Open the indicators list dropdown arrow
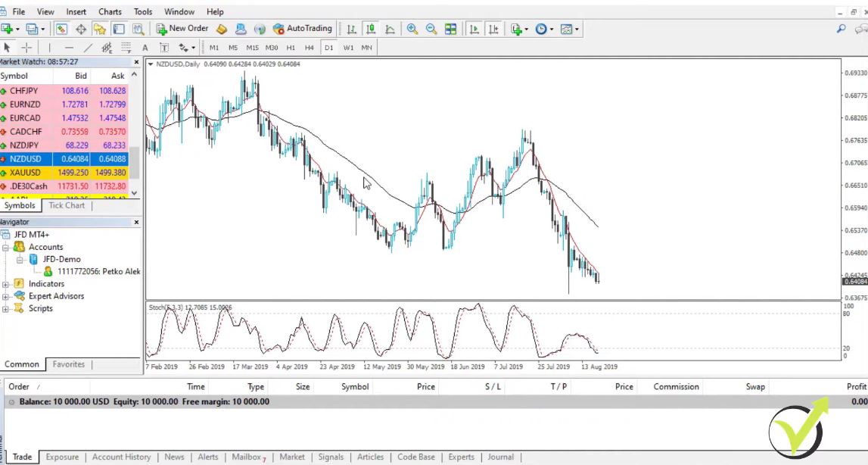Image resolution: width=868 pixels, height=465 pixels. (527, 29)
